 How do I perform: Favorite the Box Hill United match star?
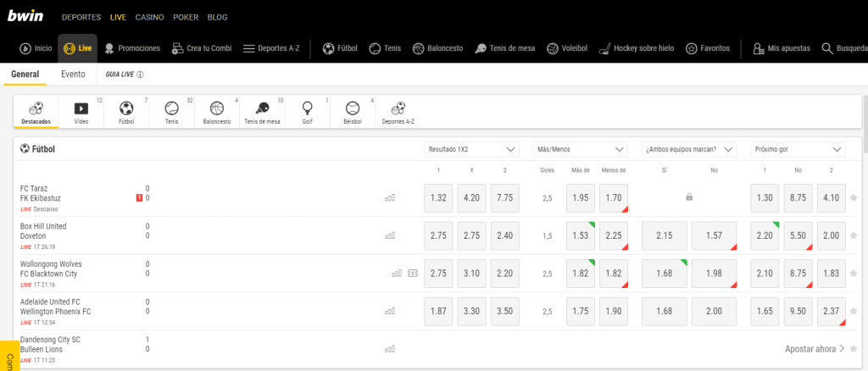click(x=854, y=235)
